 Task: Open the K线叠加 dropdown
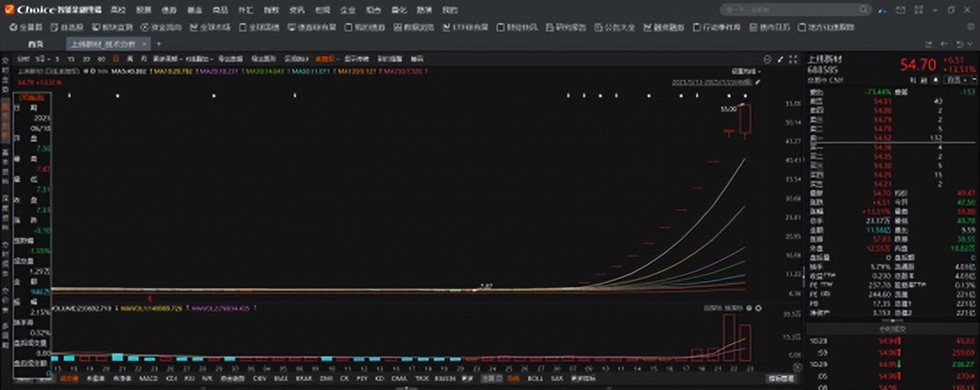tap(199, 58)
